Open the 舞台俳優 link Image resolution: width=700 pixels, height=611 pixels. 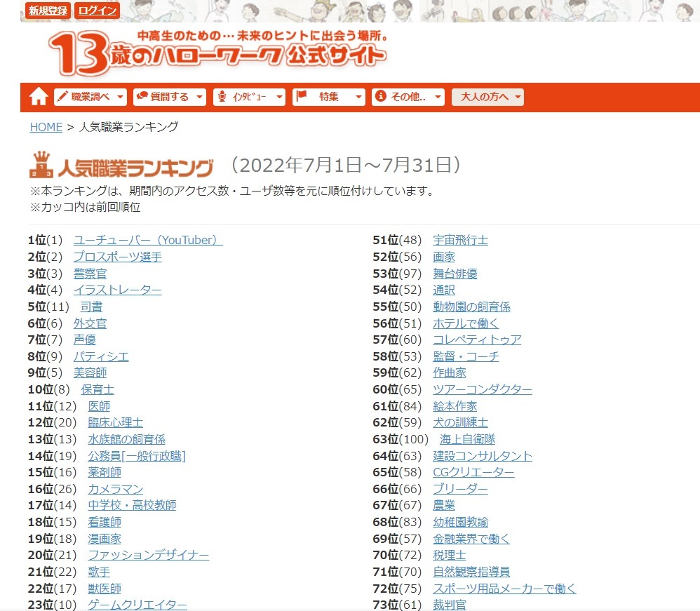[x=455, y=274]
